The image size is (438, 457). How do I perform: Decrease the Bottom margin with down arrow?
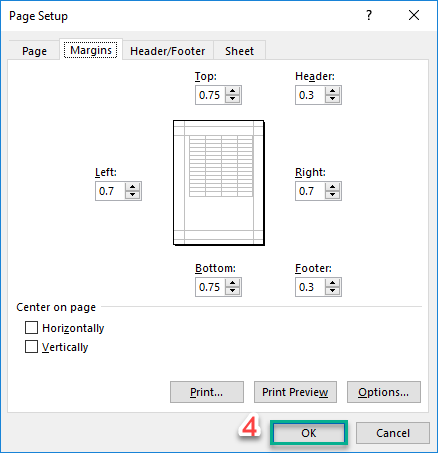(x=232, y=291)
